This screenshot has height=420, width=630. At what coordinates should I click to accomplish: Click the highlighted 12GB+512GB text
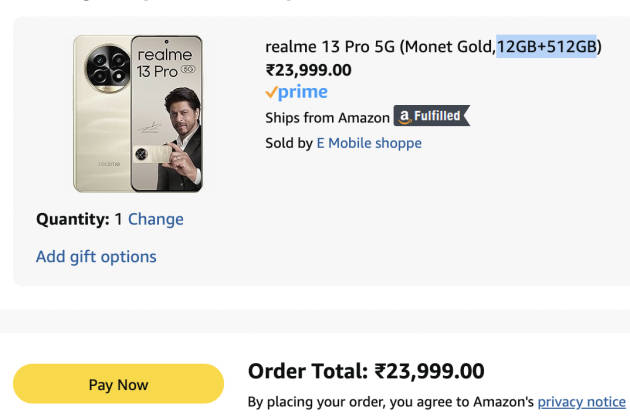(547, 46)
